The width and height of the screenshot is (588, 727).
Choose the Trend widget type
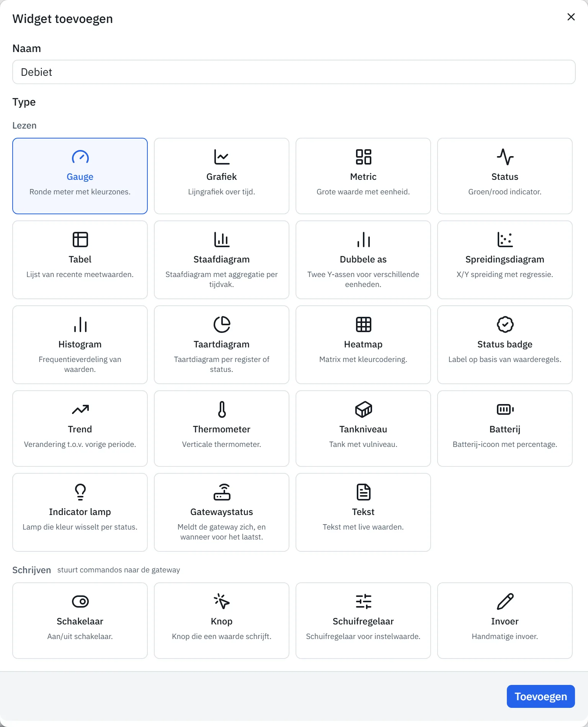pyautogui.click(x=80, y=429)
